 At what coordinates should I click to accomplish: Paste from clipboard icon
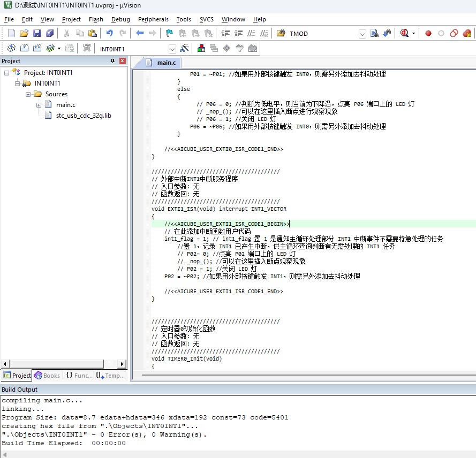93,33
